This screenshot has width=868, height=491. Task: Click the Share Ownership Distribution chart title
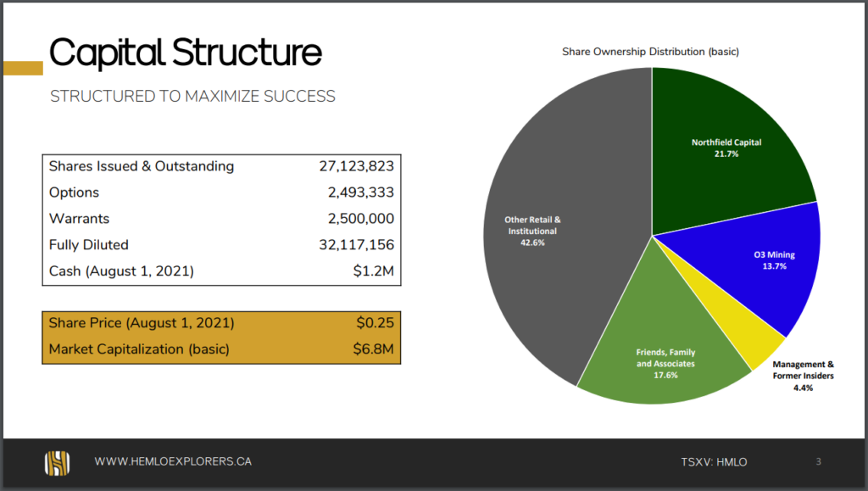point(650,52)
